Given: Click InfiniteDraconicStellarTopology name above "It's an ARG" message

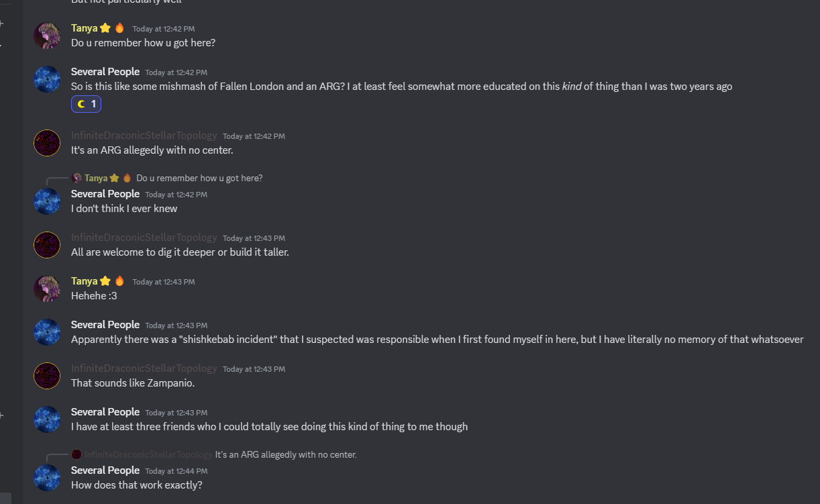Looking at the screenshot, I should pyautogui.click(x=144, y=136).
